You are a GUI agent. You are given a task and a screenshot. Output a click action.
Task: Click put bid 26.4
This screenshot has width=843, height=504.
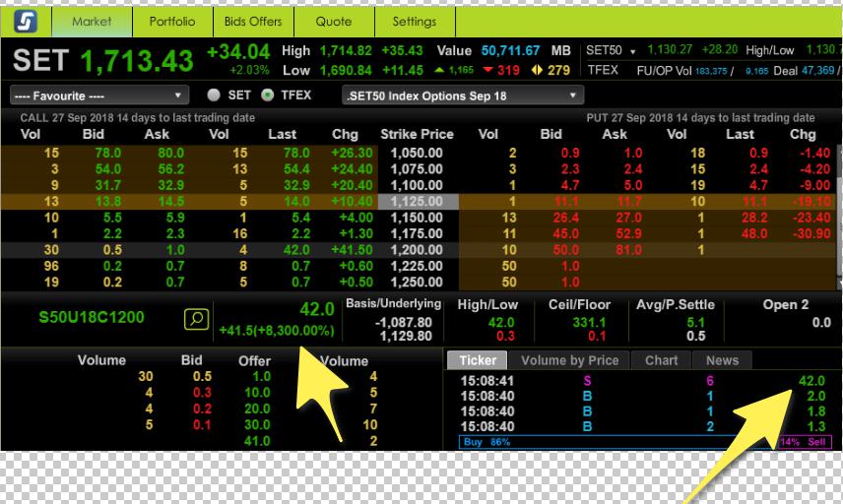566,218
